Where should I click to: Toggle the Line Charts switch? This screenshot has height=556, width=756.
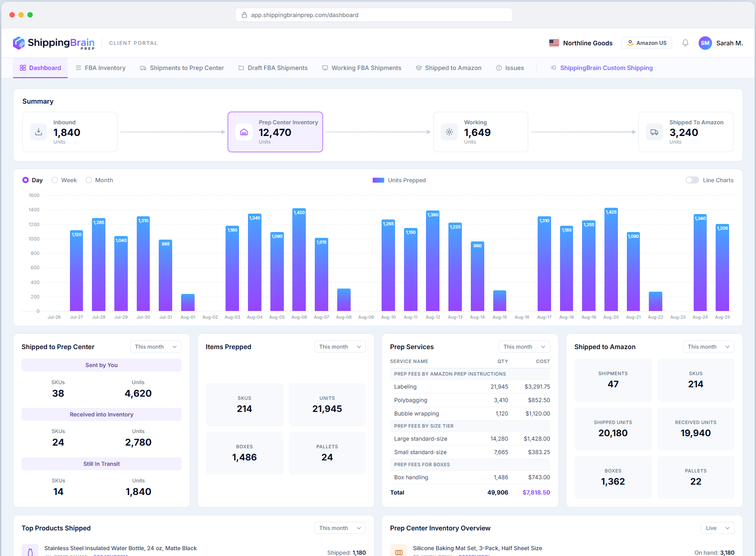692,180
